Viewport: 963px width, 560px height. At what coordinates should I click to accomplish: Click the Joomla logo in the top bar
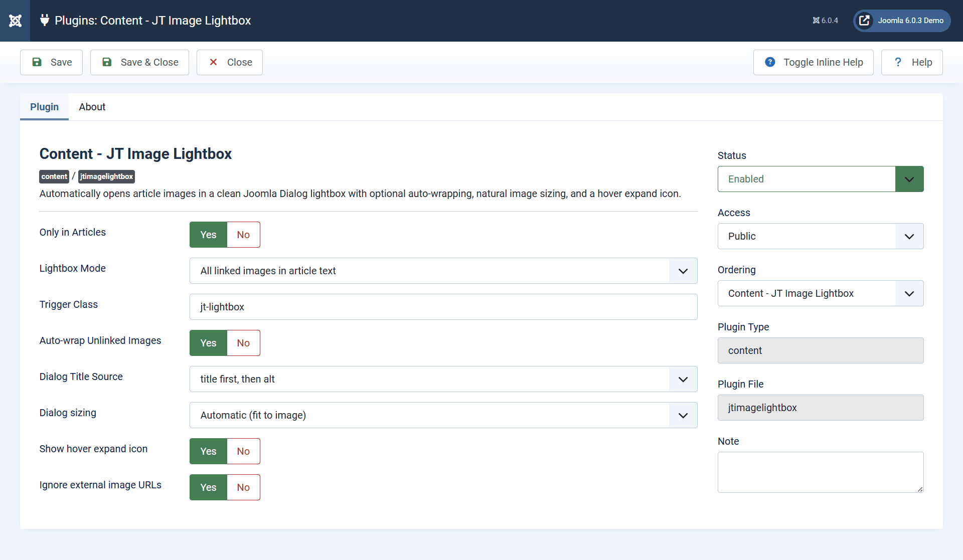(x=15, y=21)
